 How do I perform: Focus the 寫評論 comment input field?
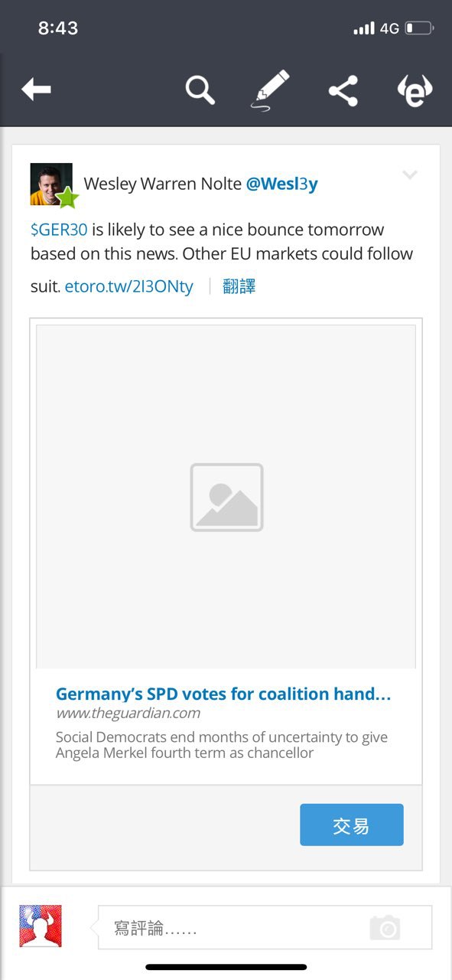click(265, 928)
